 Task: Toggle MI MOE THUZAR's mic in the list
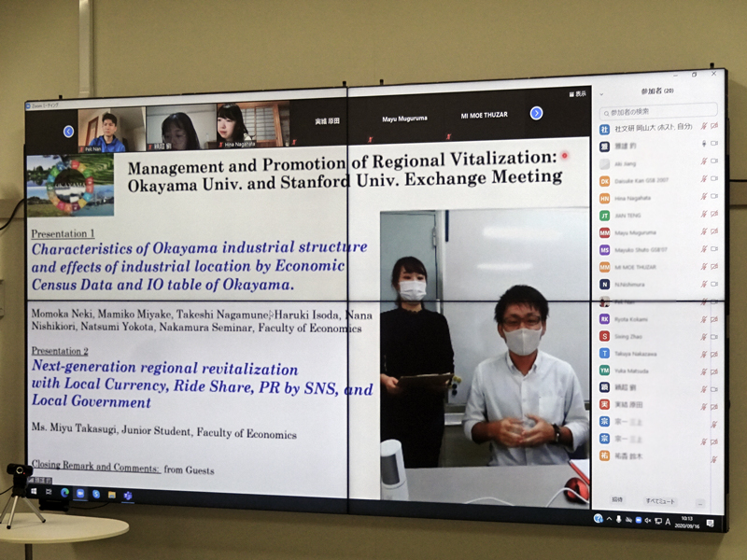[704, 267]
